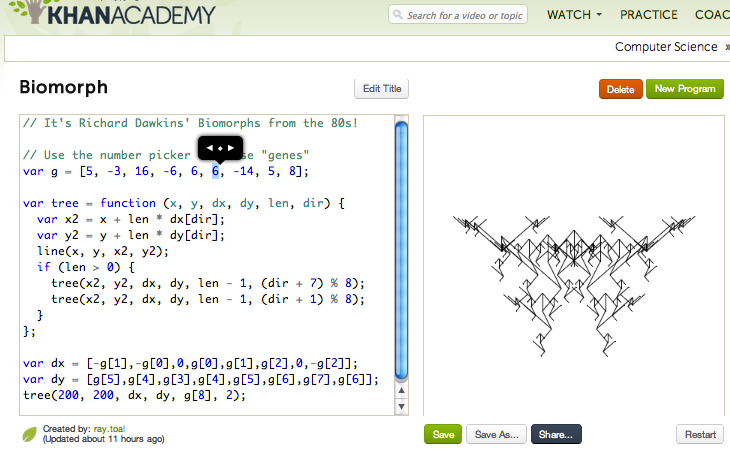Viewport: 730px width, 455px height.
Task: Open the Save As... dialog
Action: click(497, 435)
